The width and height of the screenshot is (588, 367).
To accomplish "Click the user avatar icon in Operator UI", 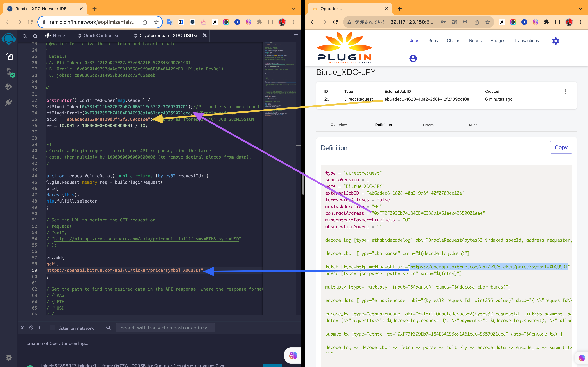I will (x=413, y=58).
